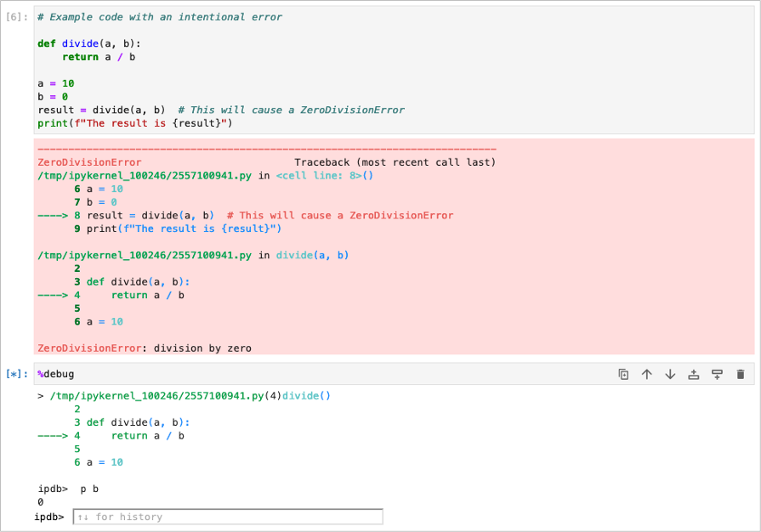Select the running [*] cell prompt
Viewport: 761px width, 532px height.
tap(17, 374)
